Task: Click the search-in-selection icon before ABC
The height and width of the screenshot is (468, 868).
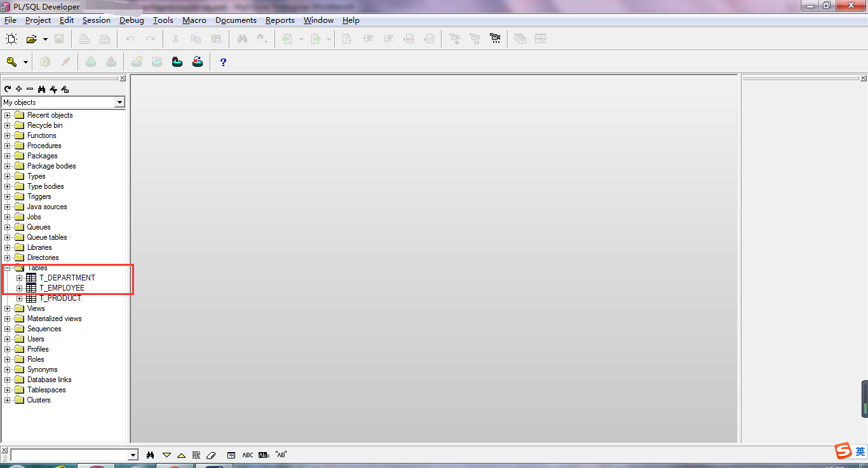Action: (231, 455)
